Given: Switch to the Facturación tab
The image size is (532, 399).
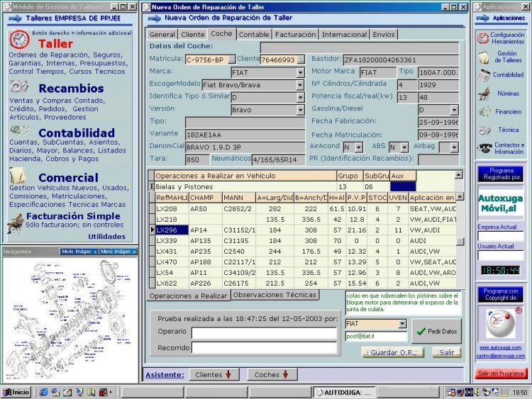Looking at the screenshot, I should pyautogui.click(x=296, y=34).
